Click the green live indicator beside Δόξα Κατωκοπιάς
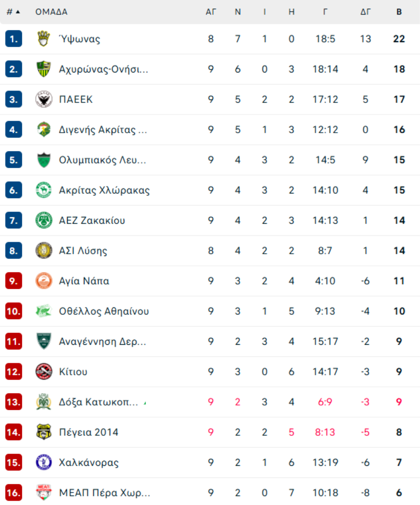This screenshot has height=505, width=420. point(145,403)
